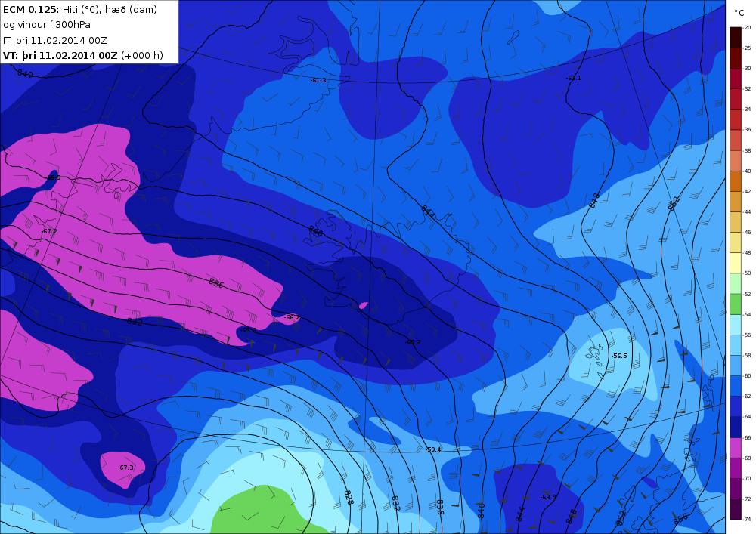The image size is (756, 534).
Task: Click the "-67.3" temperature value on the map
Action: click(125, 468)
